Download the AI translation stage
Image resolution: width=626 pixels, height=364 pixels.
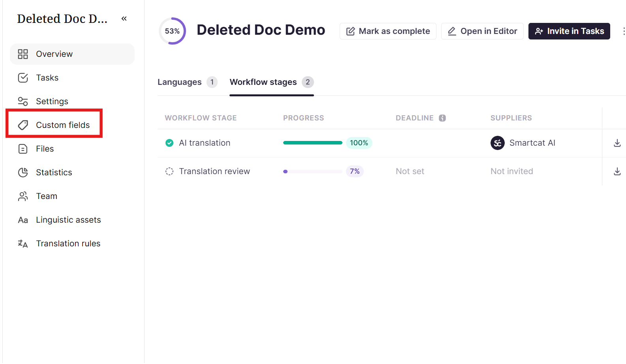click(617, 143)
